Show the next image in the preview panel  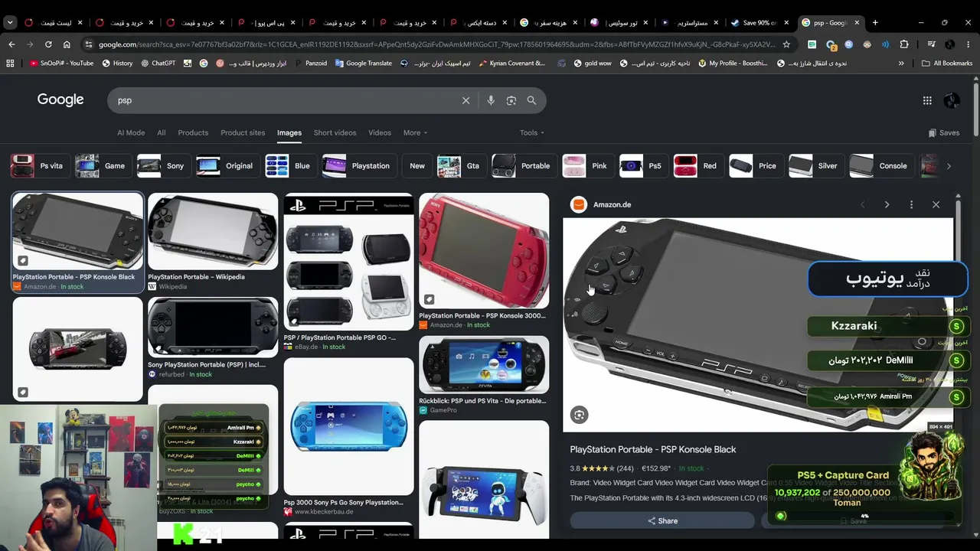pos(887,204)
